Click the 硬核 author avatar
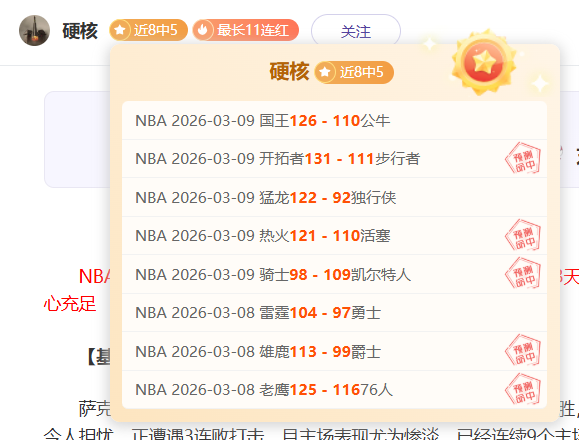The width and height of the screenshot is (579, 440). point(34,31)
